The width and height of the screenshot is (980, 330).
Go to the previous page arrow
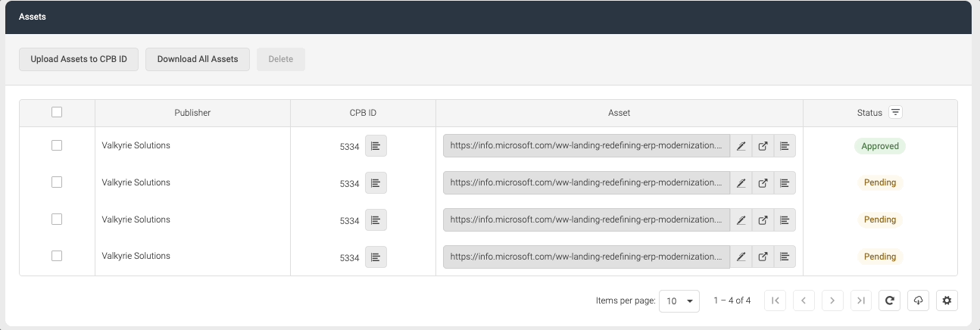coord(804,300)
